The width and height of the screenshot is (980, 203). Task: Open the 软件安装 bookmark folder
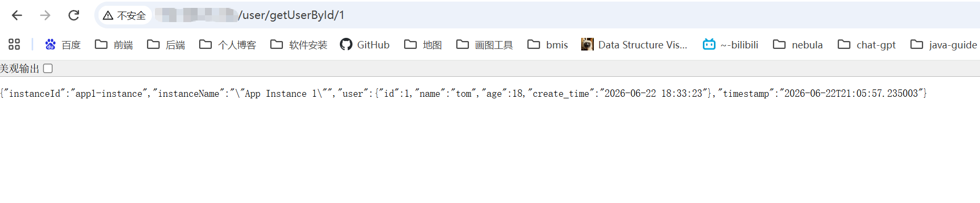click(x=299, y=45)
